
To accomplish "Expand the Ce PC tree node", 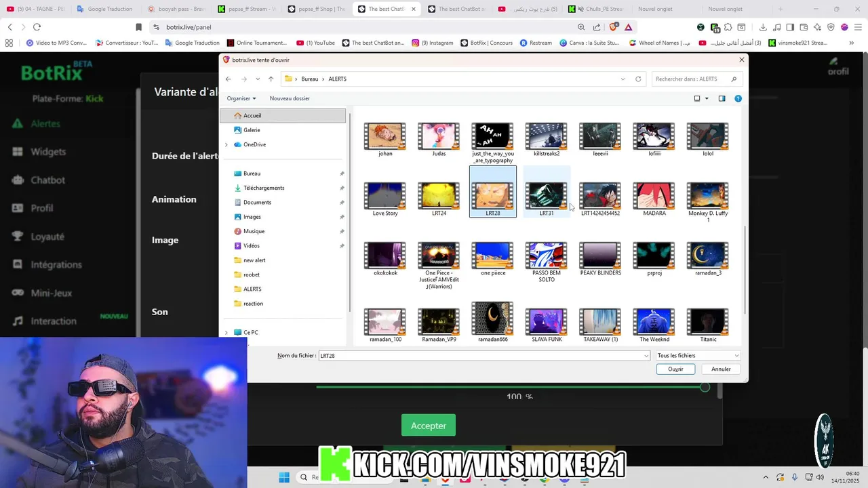I will tap(226, 332).
